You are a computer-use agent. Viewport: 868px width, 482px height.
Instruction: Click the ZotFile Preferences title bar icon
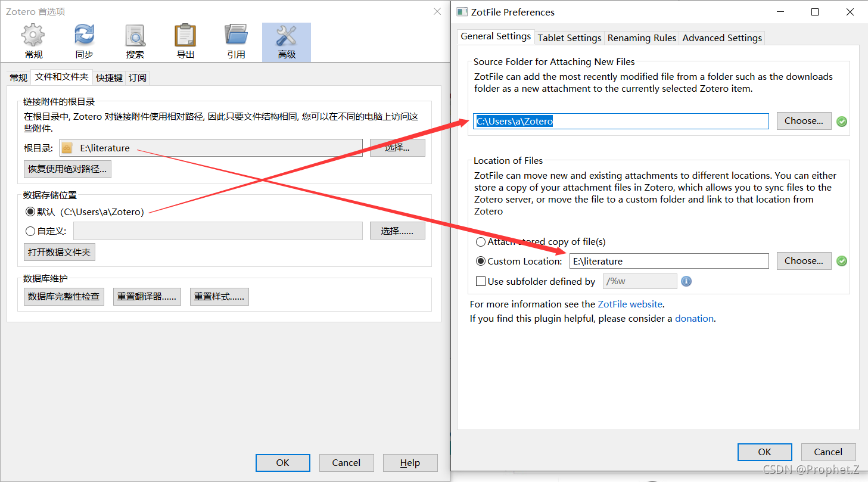pyautogui.click(x=462, y=12)
